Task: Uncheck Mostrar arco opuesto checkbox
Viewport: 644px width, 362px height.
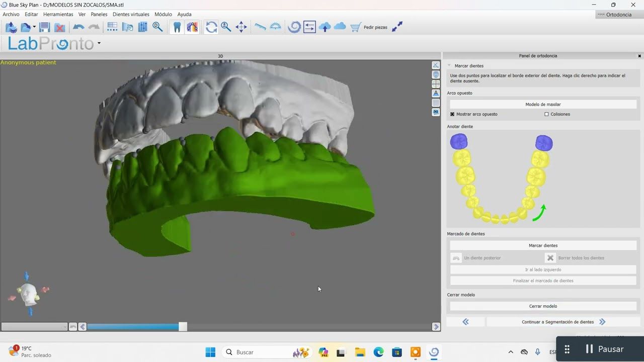Action: pyautogui.click(x=452, y=114)
